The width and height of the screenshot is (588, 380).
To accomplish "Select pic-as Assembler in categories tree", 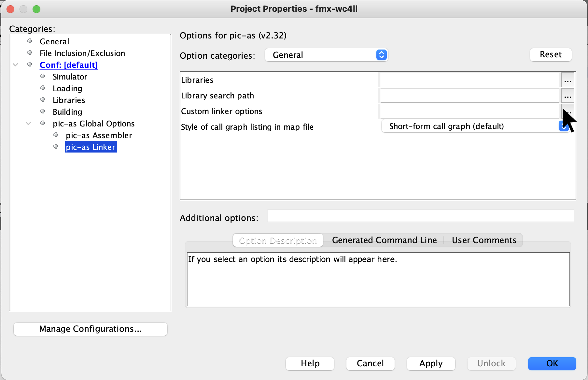I will coord(99,135).
